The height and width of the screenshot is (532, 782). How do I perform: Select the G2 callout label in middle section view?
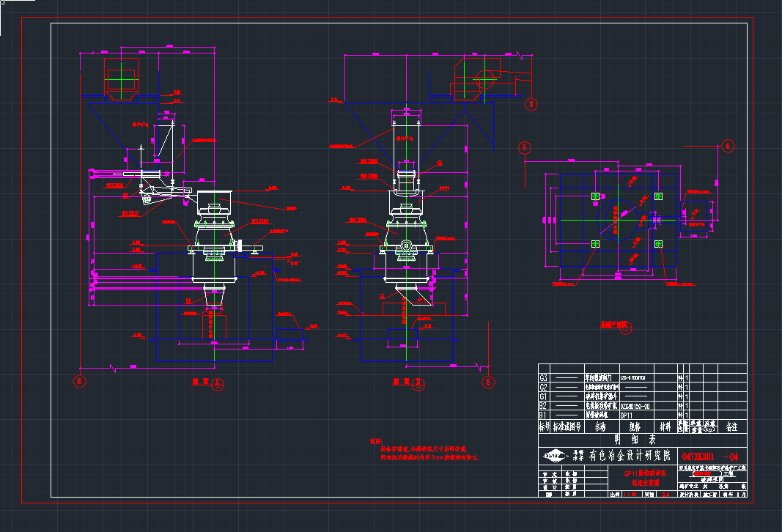coord(440,163)
